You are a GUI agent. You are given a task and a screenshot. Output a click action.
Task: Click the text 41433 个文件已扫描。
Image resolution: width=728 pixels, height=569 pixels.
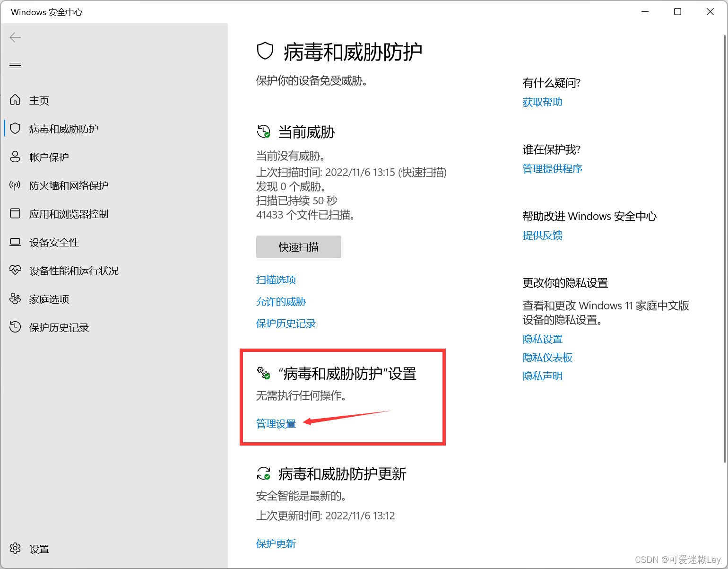coord(305,215)
